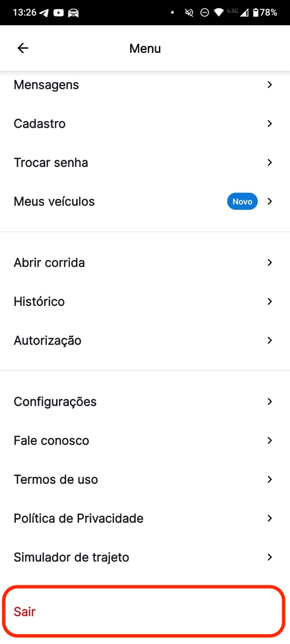Tap the chevron beside Mensagens
Image resolution: width=290 pixels, height=644 pixels.
point(270,85)
